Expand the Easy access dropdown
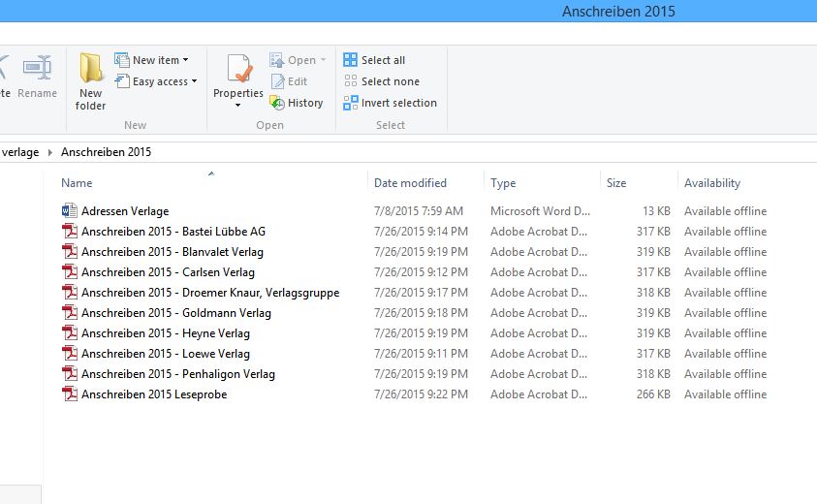817x504 pixels. [x=194, y=81]
